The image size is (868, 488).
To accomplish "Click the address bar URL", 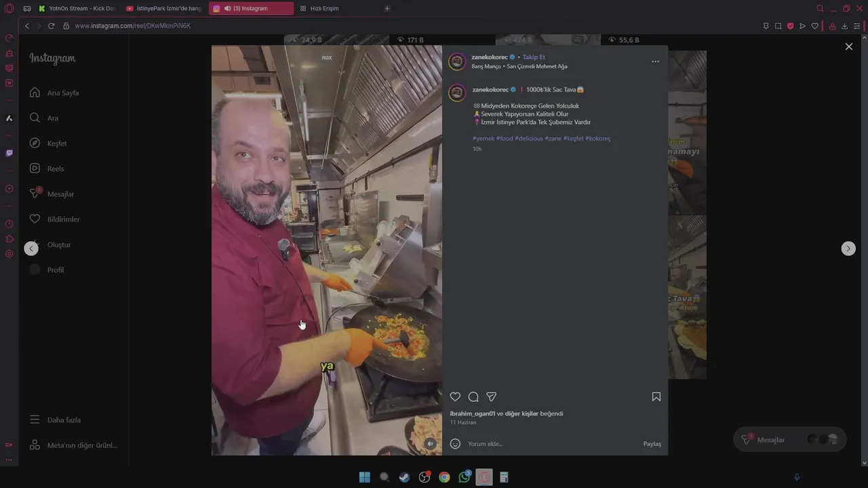I will [x=132, y=26].
